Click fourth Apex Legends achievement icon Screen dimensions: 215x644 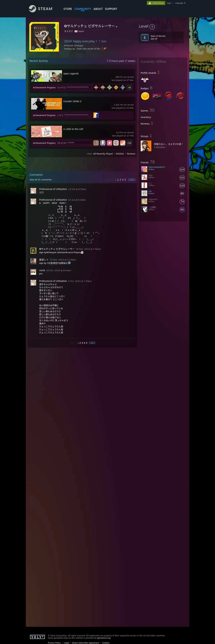pos(116,87)
